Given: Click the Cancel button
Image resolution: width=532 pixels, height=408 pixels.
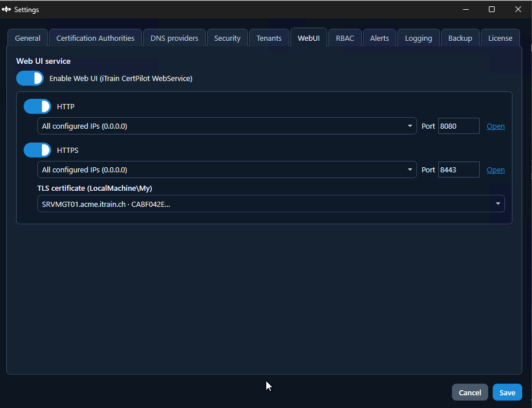Looking at the screenshot, I should pyautogui.click(x=470, y=392).
